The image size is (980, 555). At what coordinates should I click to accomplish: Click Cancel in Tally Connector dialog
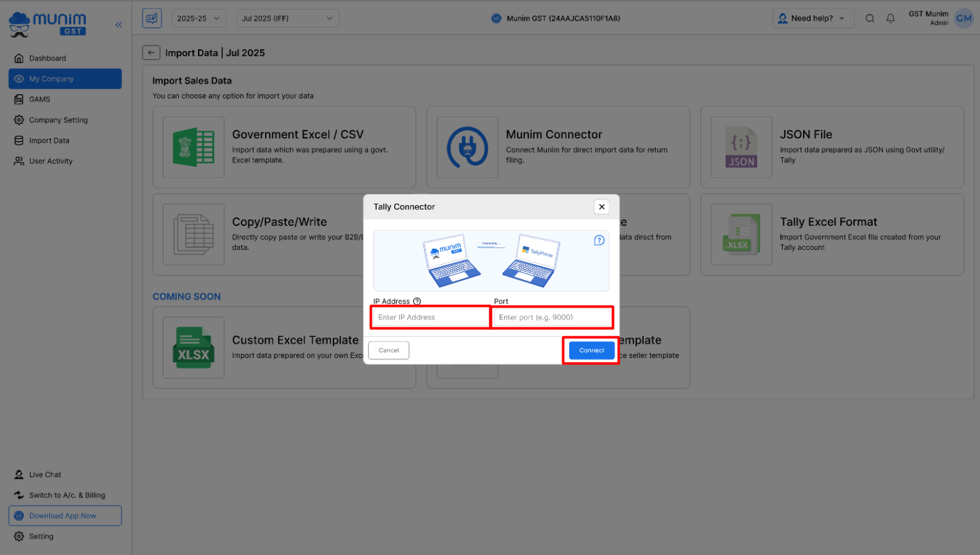coord(388,350)
